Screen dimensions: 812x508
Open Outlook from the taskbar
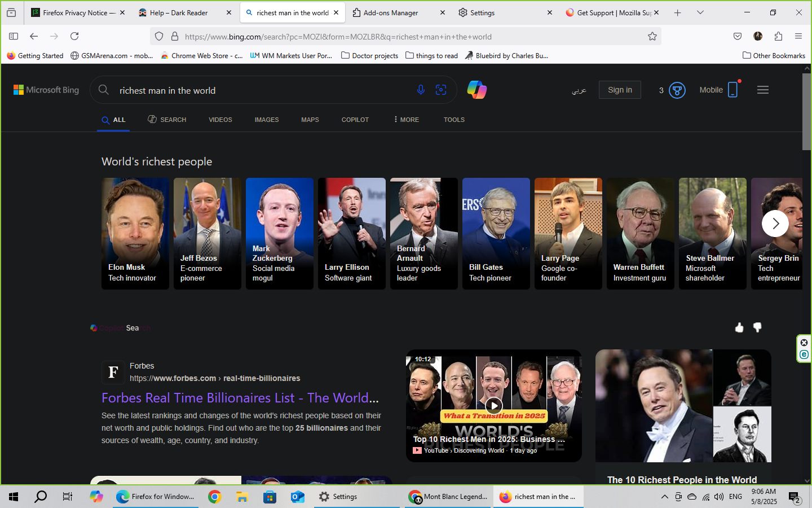[x=297, y=497]
